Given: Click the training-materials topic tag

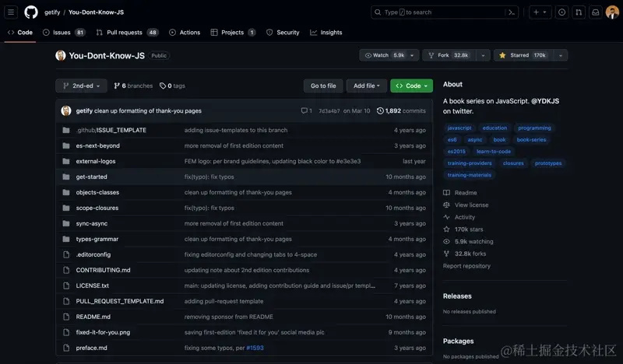Looking at the screenshot, I should (x=470, y=175).
